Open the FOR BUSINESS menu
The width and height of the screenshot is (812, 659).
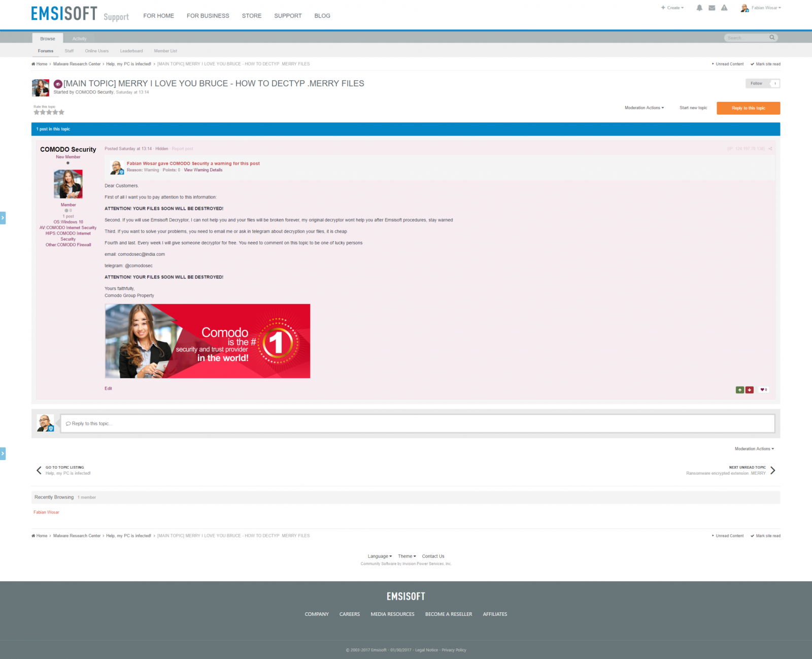(x=208, y=16)
